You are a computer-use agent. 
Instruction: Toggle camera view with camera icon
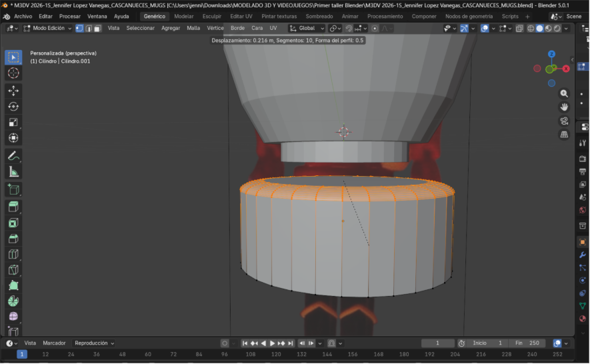564,121
